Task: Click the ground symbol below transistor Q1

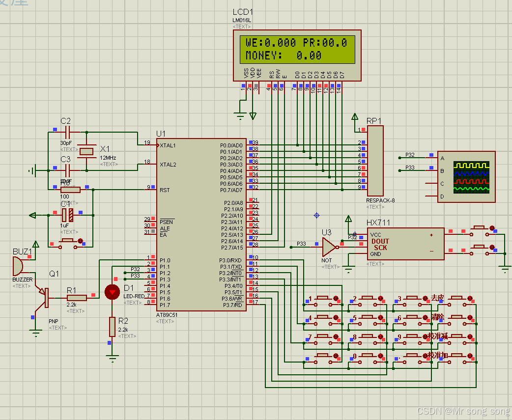Action: pyautogui.click(x=35, y=333)
